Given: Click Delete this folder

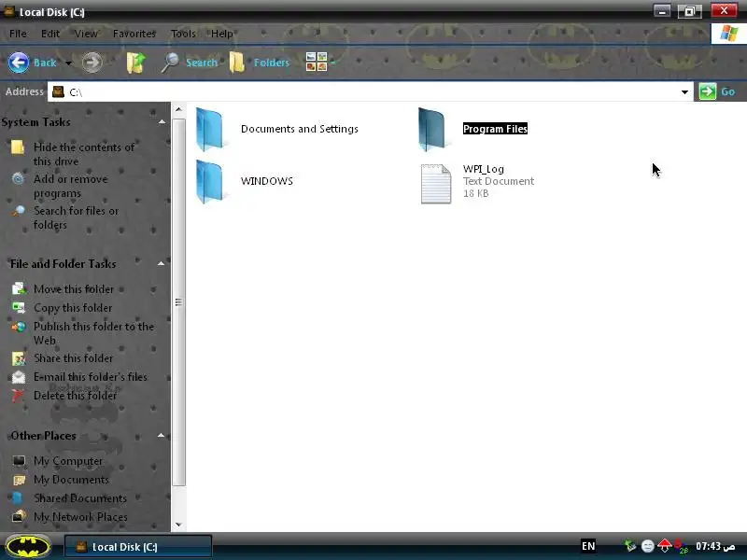Looking at the screenshot, I should [x=76, y=395].
